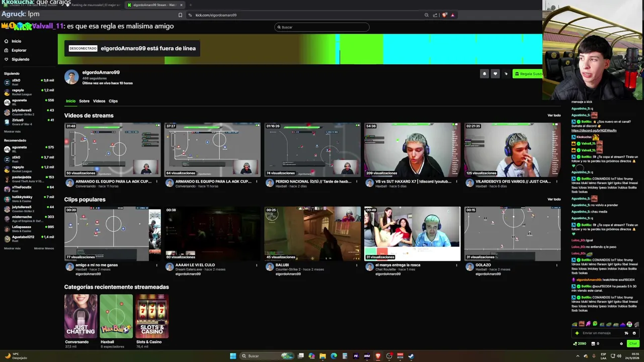This screenshot has height=362, width=644.
Task: Expand Siguiendo list with Mostrar más
Action: pyautogui.click(x=12, y=131)
